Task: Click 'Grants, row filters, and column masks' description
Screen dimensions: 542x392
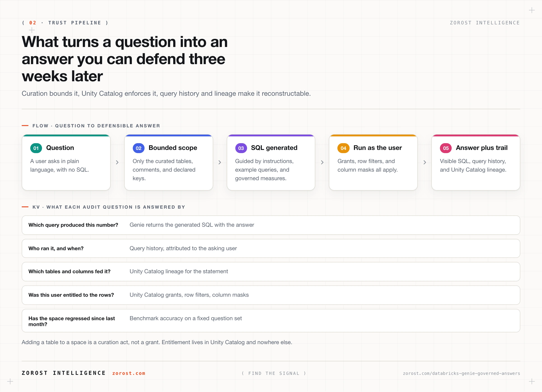Action: coord(368,165)
